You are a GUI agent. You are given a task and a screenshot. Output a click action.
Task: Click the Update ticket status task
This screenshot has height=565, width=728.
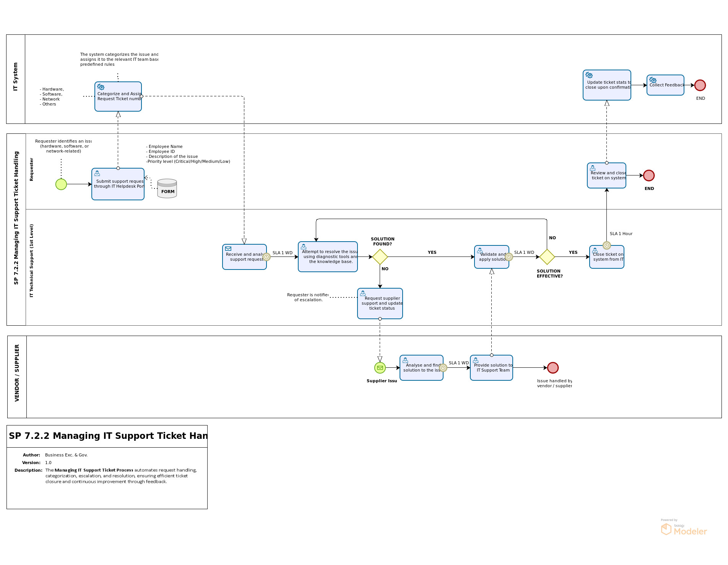click(x=606, y=85)
